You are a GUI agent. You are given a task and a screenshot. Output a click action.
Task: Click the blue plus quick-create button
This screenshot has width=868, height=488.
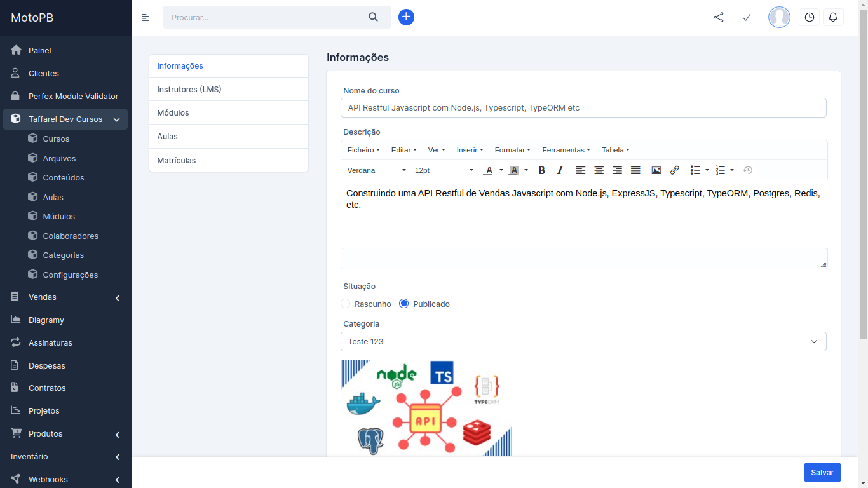(406, 17)
